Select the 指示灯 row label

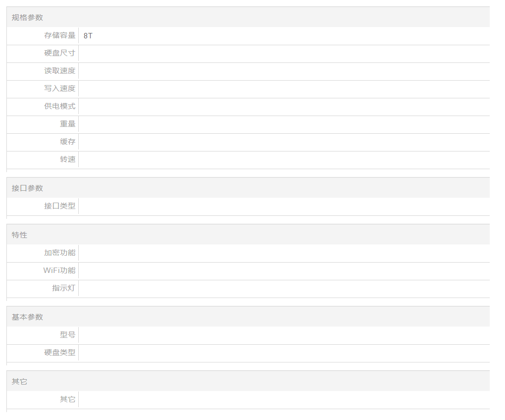tap(63, 288)
